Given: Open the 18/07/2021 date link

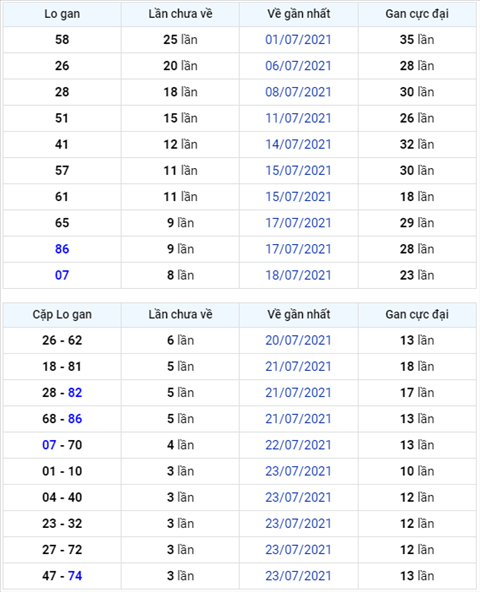Looking at the screenshot, I should point(298,275).
